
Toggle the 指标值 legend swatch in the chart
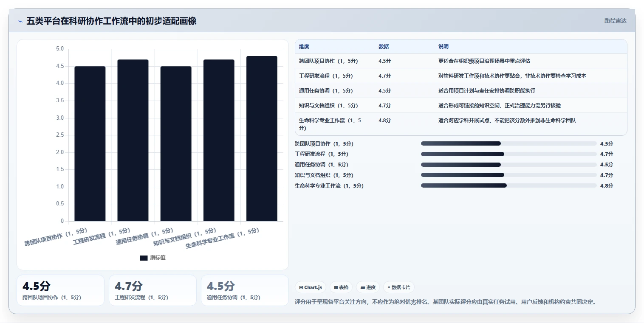(144, 258)
